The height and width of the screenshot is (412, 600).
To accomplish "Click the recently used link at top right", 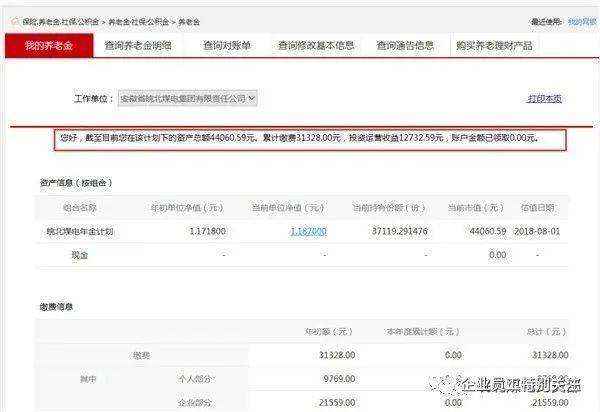I will pyautogui.click(x=582, y=21).
